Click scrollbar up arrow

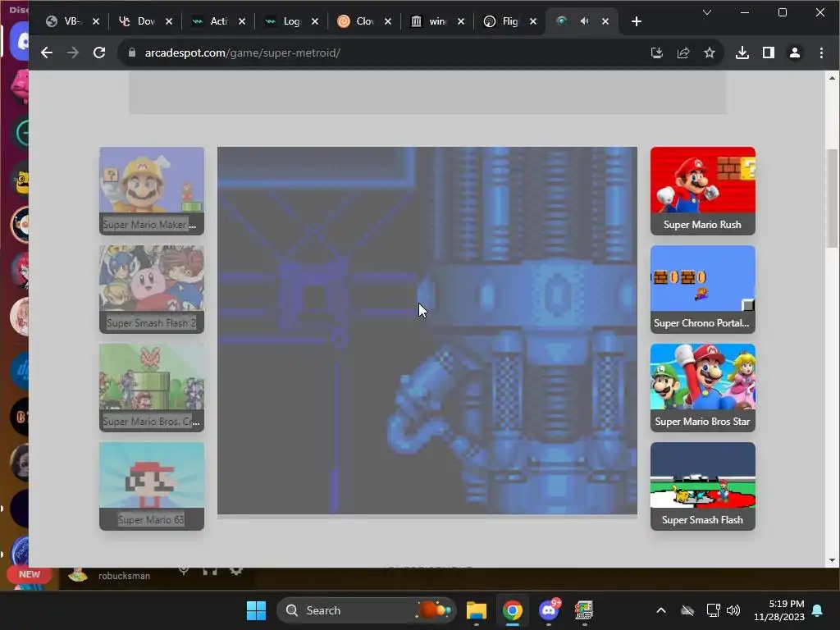tap(832, 78)
